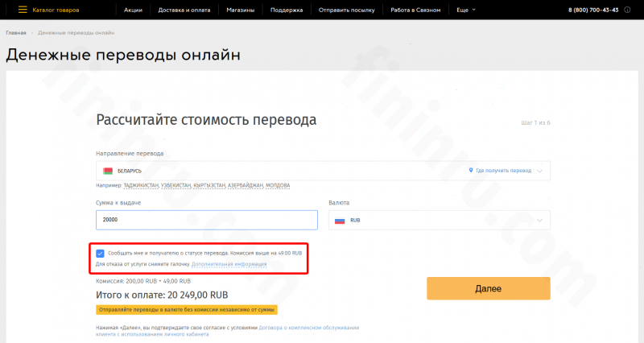Select УЗБЕКИСТАН example country
The height and width of the screenshot is (343, 644).
point(175,186)
